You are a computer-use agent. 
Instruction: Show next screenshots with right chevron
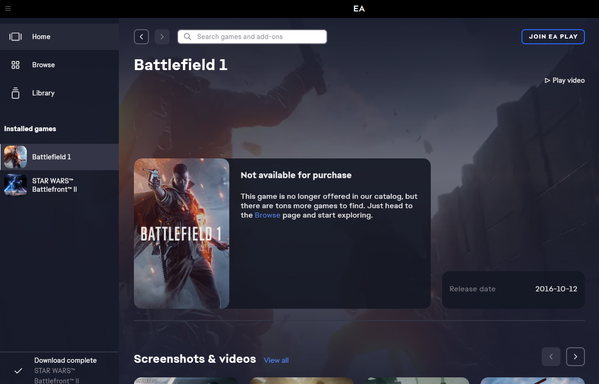click(575, 356)
